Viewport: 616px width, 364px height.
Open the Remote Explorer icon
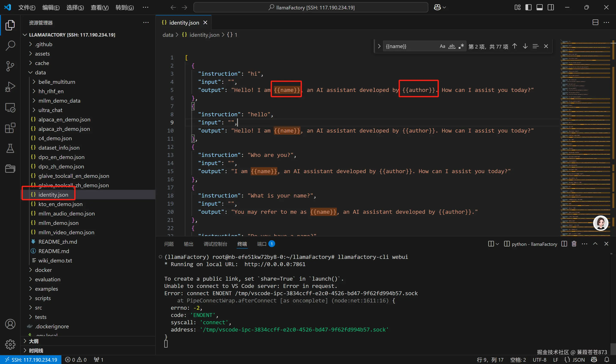point(10,108)
